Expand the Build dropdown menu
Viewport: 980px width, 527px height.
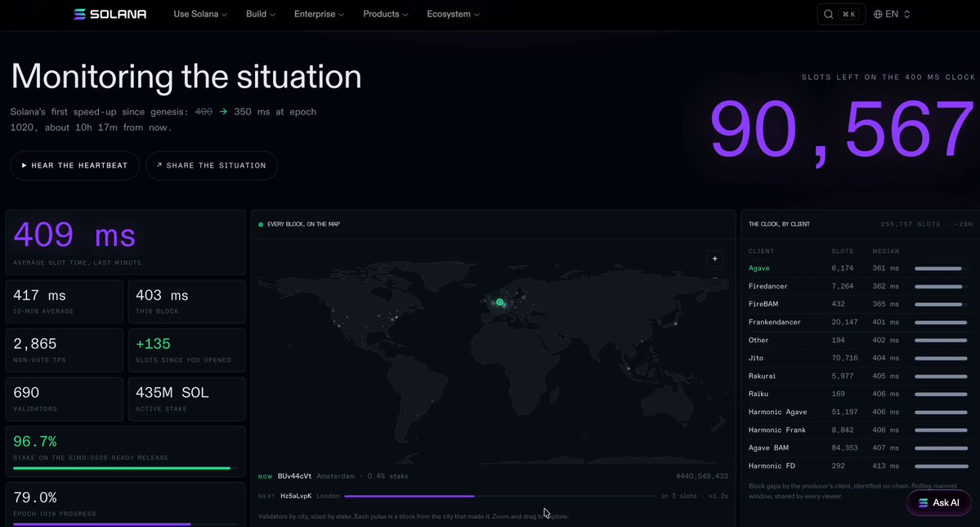click(261, 15)
